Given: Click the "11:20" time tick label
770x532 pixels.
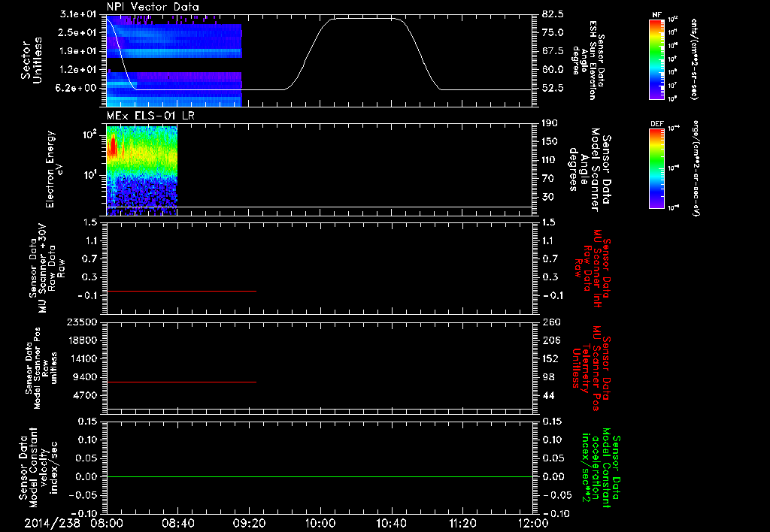Looking at the screenshot, I should 462,523.
